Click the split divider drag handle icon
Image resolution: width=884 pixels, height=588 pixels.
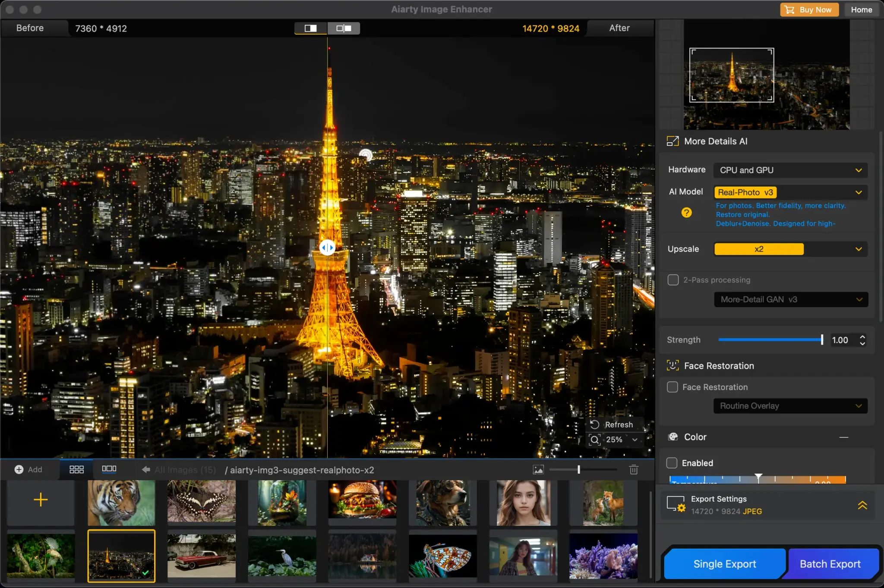[327, 248]
